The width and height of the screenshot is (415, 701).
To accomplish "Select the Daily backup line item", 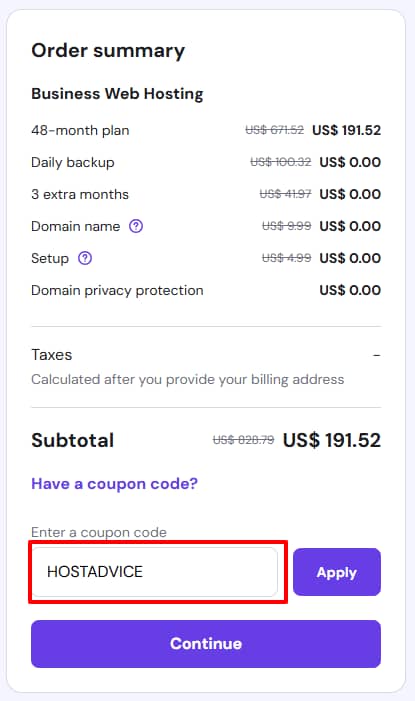I will coord(73,162).
